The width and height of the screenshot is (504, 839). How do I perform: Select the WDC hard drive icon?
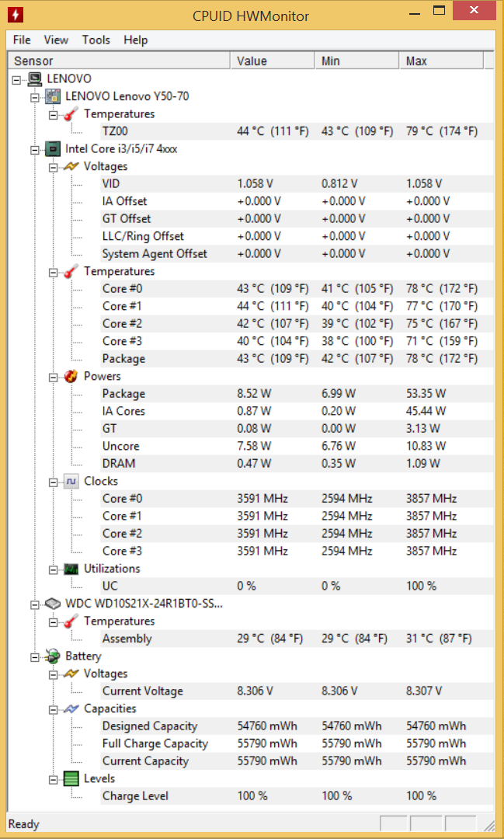[x=53, y=604]
